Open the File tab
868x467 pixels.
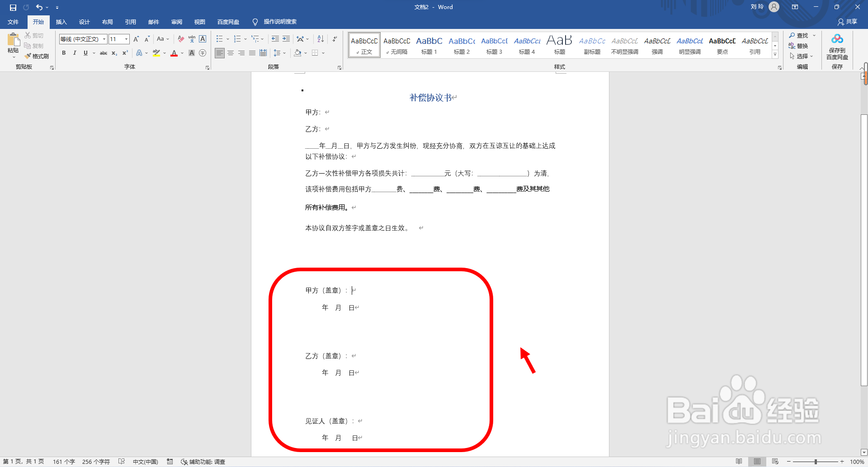pyautogui.click(x=13, y=22)
